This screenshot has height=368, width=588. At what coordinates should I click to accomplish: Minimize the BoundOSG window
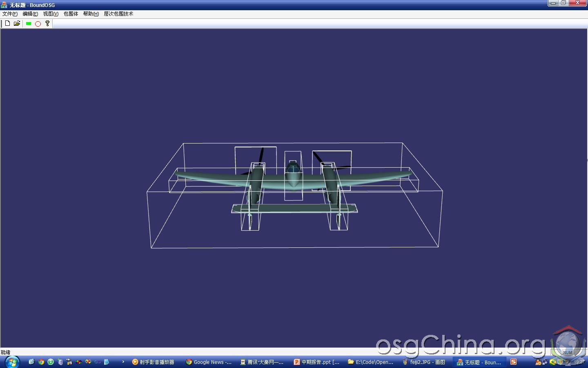coord(553,3)
